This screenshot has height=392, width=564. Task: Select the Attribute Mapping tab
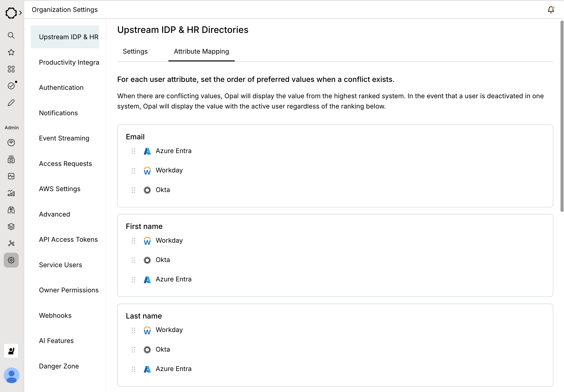pos(201,52)
